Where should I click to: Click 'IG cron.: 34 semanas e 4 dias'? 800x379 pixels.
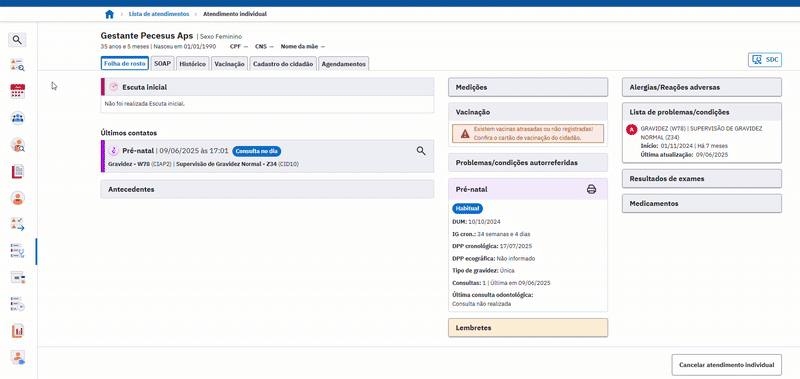tap(491, 234)
